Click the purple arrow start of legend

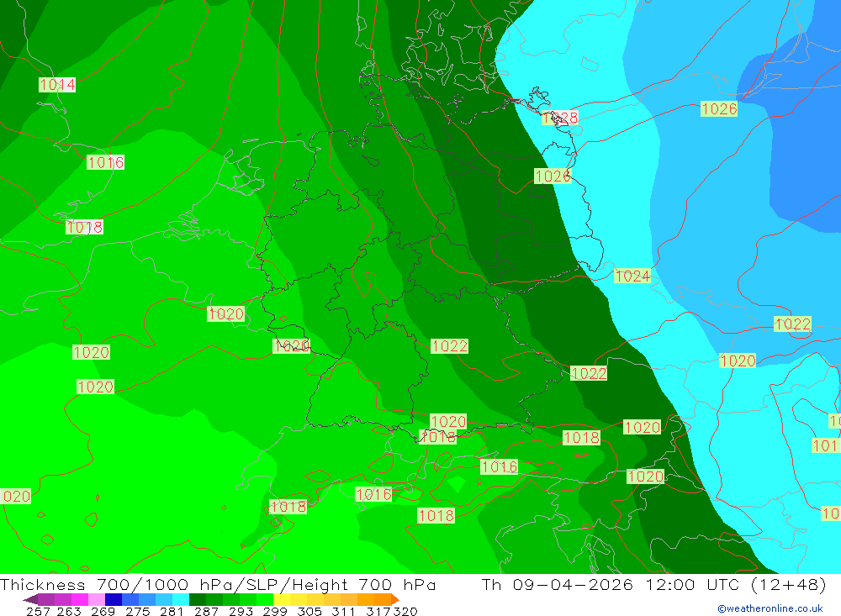click(30, 599)
